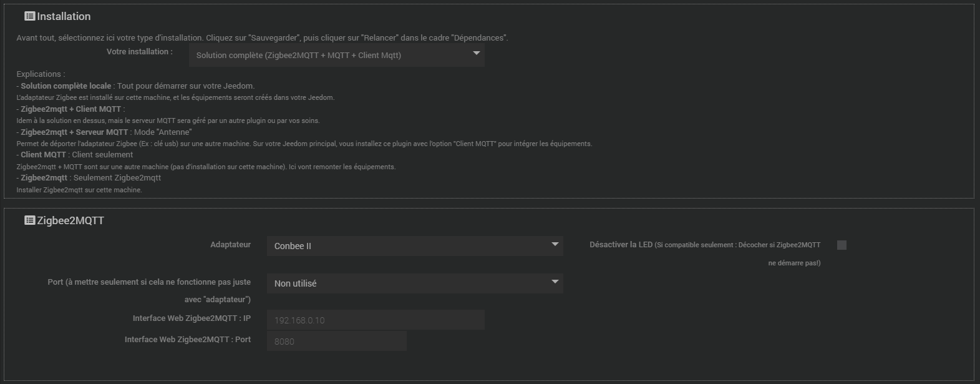Click the bold "Solution complète locale" text

tap(65, 86)
